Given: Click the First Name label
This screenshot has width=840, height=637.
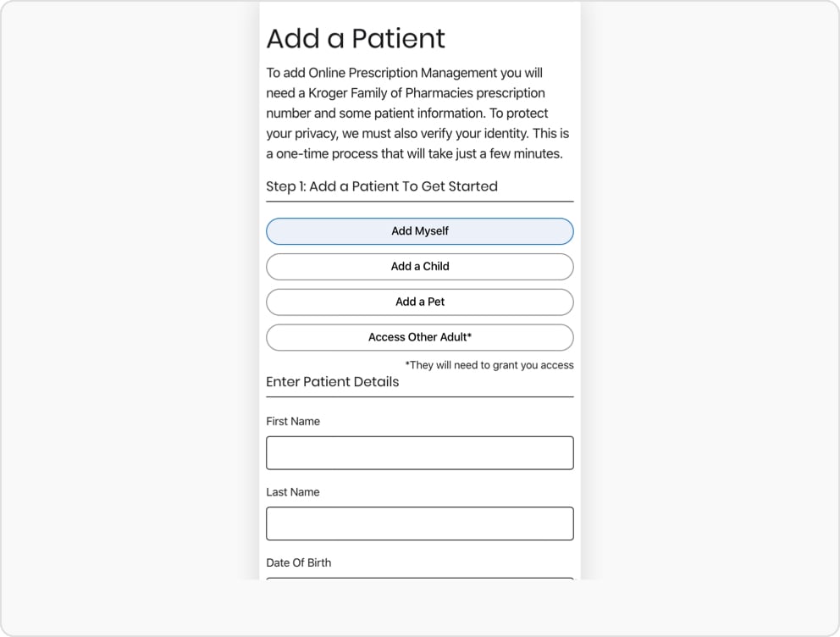Looking at the screenshot, I should [x=293, y=422].
